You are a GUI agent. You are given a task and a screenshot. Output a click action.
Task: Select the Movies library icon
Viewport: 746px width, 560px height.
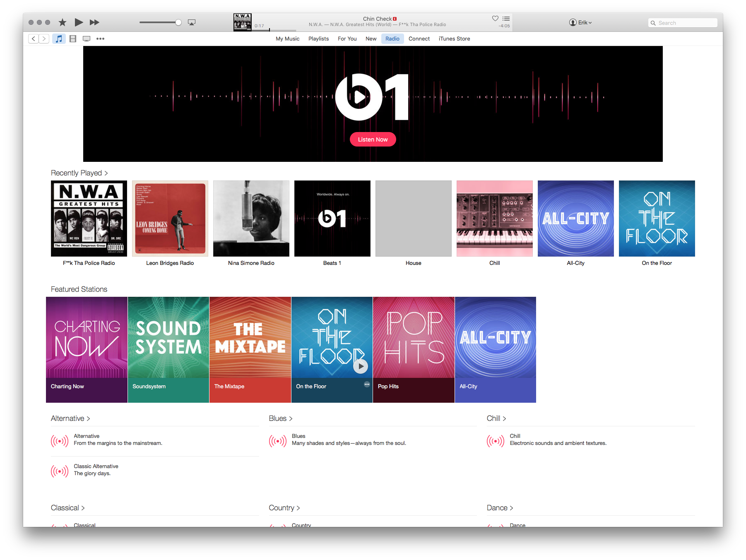tap(73, 38)
